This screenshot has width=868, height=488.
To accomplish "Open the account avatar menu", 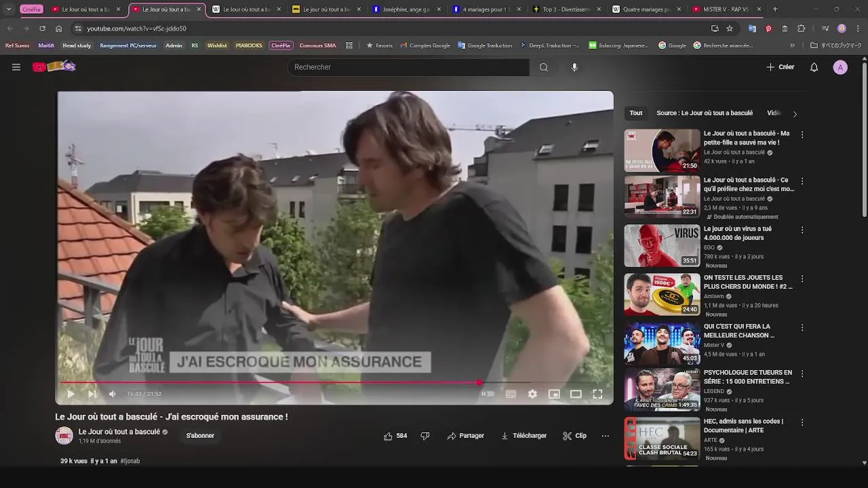I will (840, 67).
